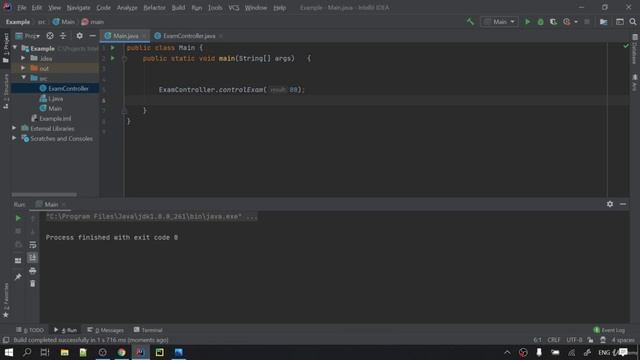The image size is (640, 360).
Task: Collapse the src folder
Action: click(x=23, y=78)
